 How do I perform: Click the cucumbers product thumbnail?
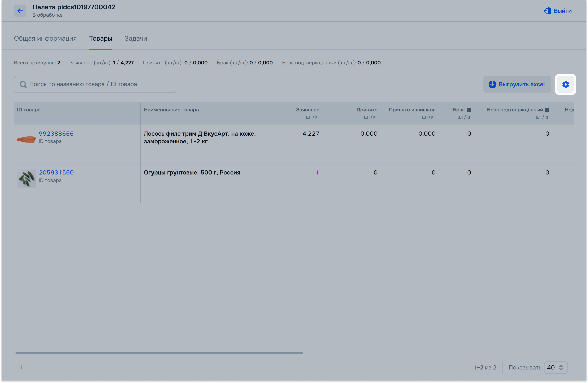(26, 178)
